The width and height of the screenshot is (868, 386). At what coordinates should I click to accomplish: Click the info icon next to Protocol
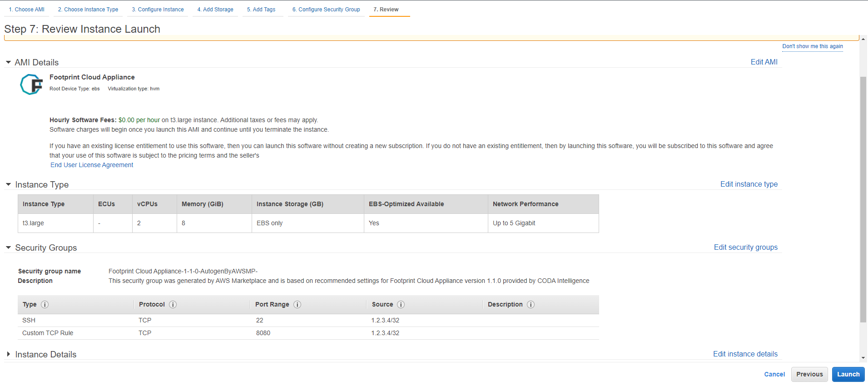[173, 305]
